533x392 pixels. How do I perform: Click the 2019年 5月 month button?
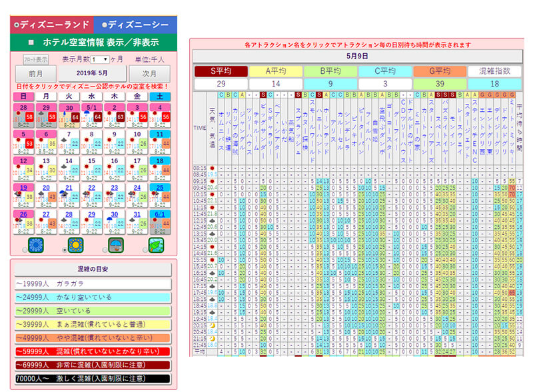pyautogui.click(x=92, y=73)
